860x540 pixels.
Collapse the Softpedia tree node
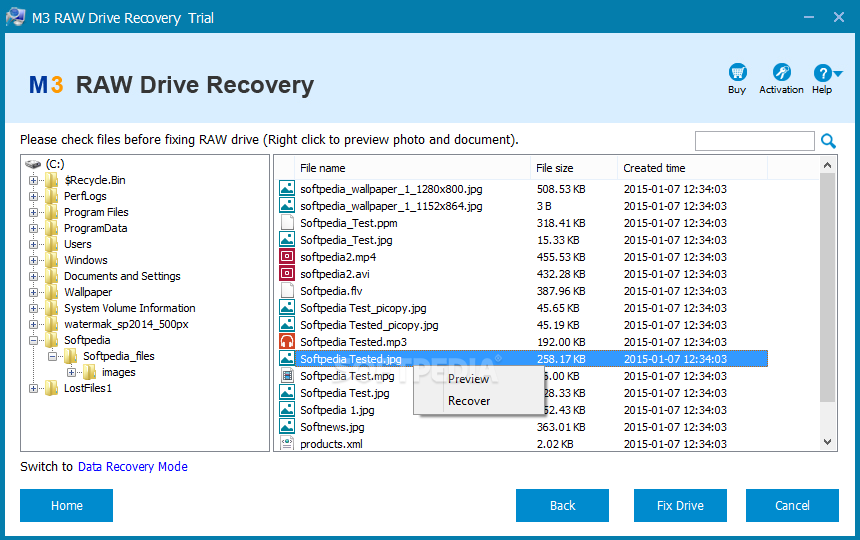pyautogui.click(x=33, y=340)
